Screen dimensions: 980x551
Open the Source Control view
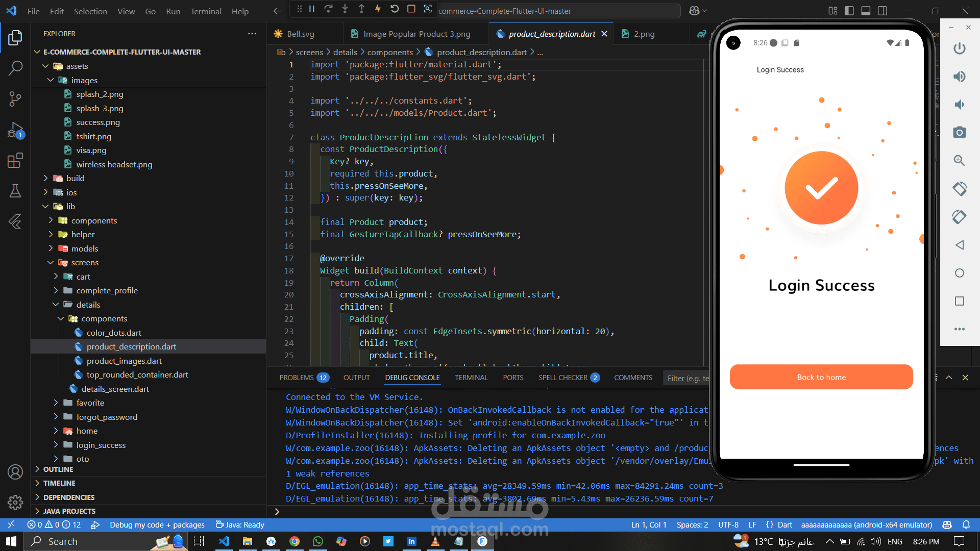(x=15, y=98)
